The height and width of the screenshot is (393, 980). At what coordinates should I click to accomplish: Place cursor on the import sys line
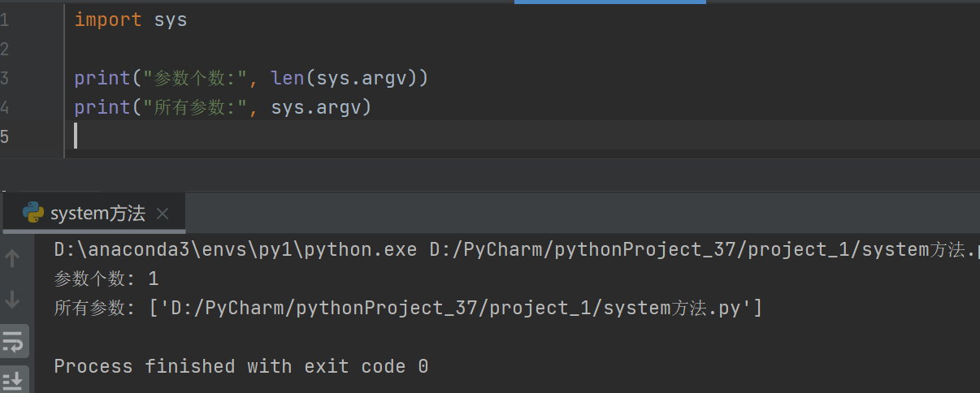click(131, 20)
